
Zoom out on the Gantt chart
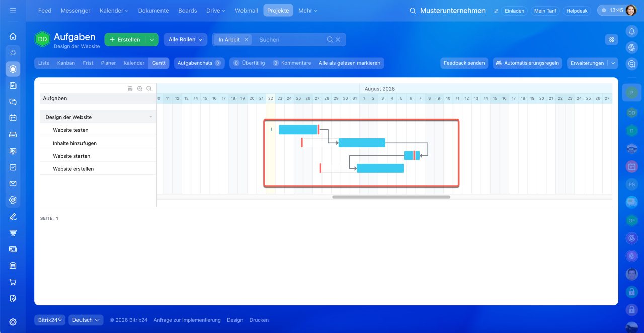[x=149, y=89]
